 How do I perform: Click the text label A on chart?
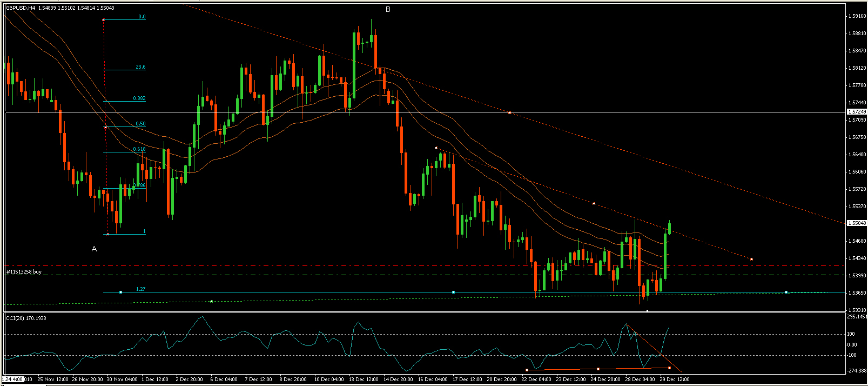click(x=94, y=249)
